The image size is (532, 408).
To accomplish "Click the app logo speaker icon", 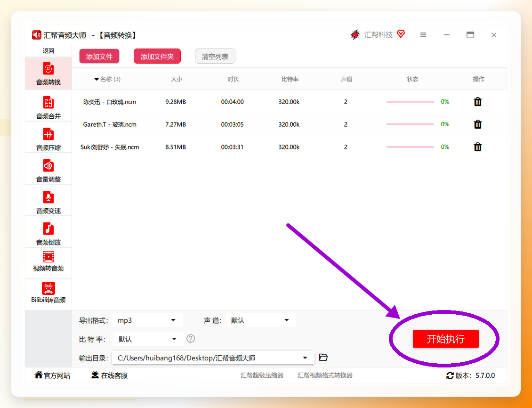I will point(36,35).
